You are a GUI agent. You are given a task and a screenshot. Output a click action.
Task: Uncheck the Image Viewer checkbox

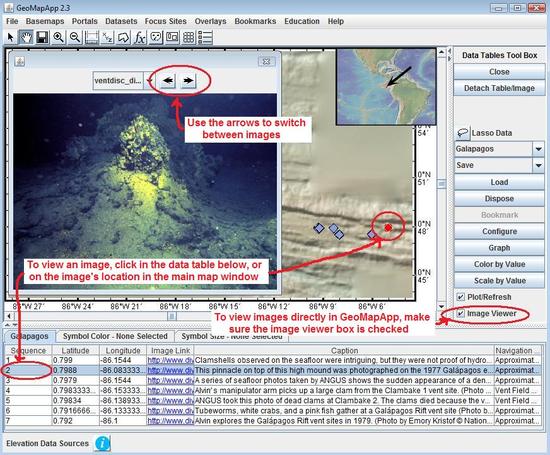[461, 313]
